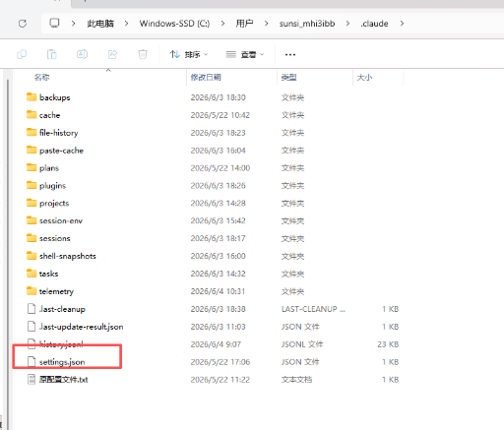Go to Windows-SSD (C:) breadcrumb
The height and width of the screenshot is (430, 504).
(174, 24)
